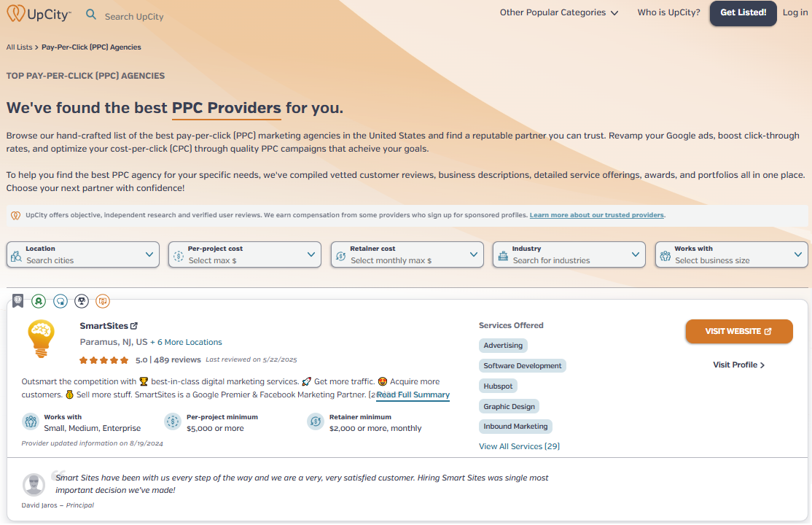Screen dimensions: 812x525
Task: Expand Other Popular Categories menu
Action: (x=559, y=12)
